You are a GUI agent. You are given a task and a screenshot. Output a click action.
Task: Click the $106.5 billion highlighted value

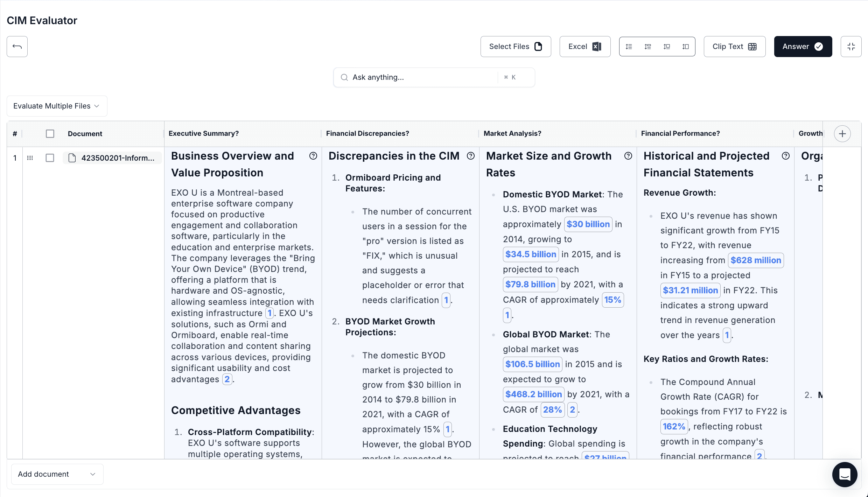pyautogui.click(x=532, y=364)
